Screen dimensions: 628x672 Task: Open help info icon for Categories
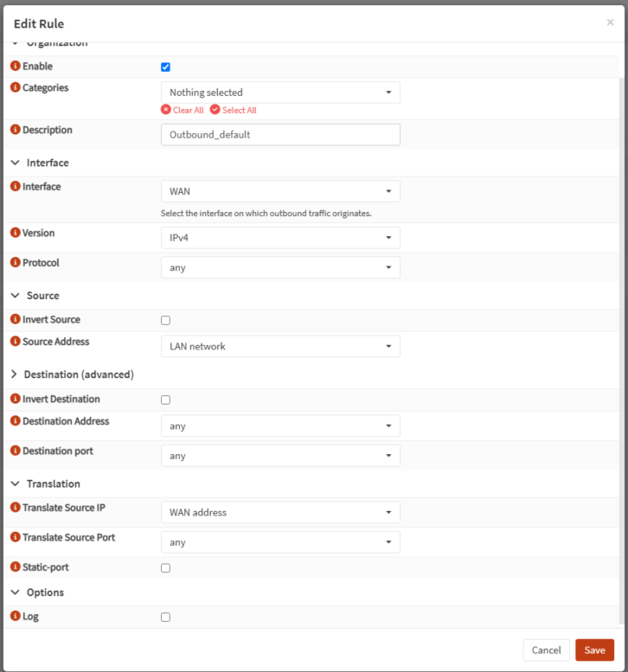tap(16, 87)
